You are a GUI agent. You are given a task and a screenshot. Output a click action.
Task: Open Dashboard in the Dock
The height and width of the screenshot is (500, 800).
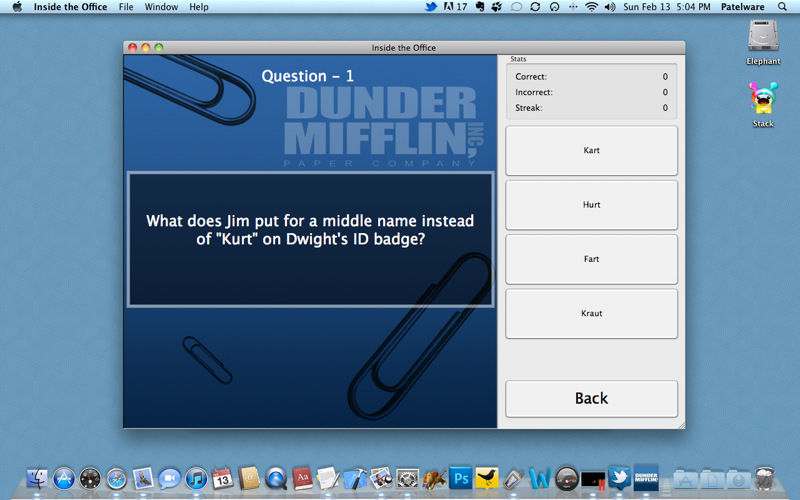coord(90,479)
